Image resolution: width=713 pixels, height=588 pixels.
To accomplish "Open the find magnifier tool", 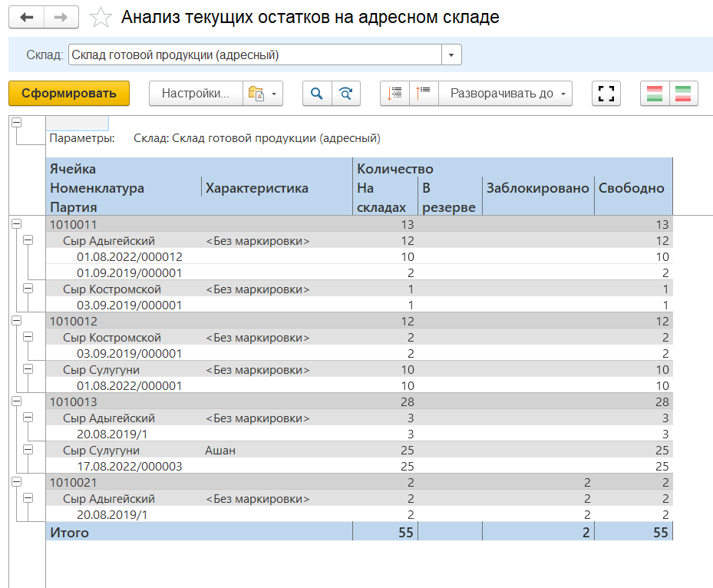I will [316, 94].
